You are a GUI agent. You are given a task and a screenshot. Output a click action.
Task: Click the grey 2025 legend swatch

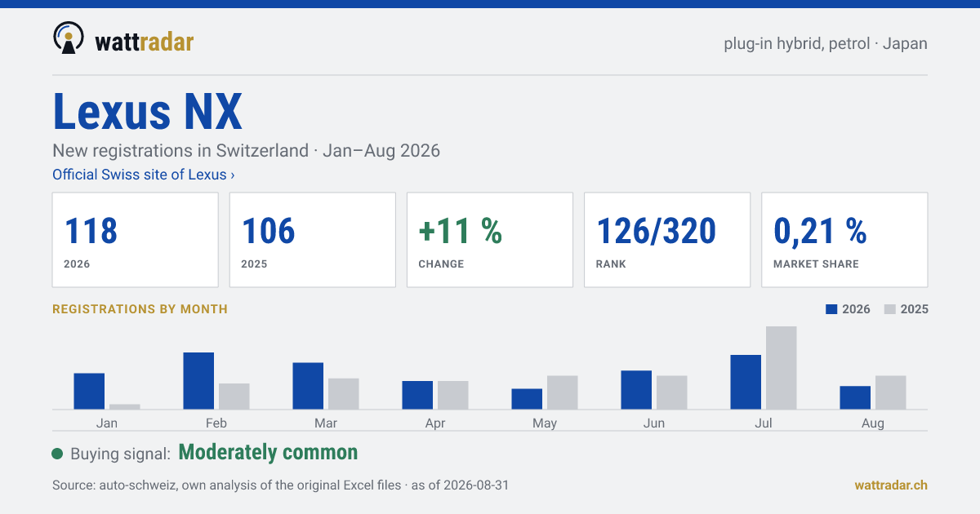[x=891, y=309]
